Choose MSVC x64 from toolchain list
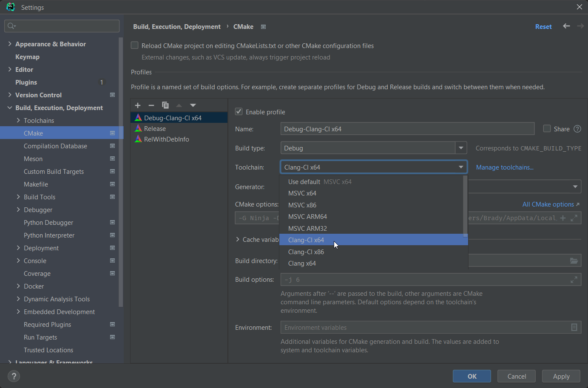The width and height of the screenshot is (588, 388). click(371, 193)
